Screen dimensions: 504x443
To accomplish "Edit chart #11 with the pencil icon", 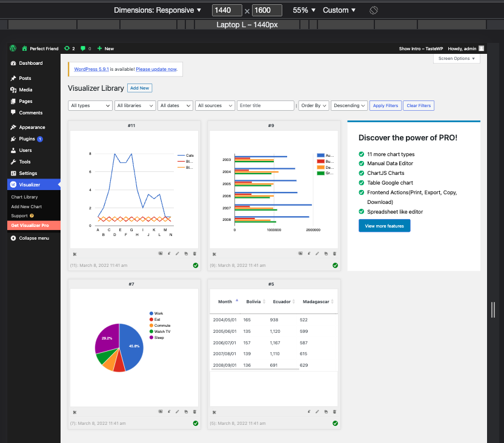I will (177, 254).
